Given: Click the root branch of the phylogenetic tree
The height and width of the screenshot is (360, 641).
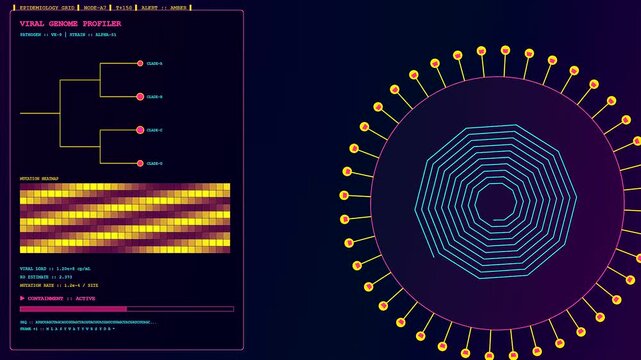Looking at the screenshot, I should [40, 113].
